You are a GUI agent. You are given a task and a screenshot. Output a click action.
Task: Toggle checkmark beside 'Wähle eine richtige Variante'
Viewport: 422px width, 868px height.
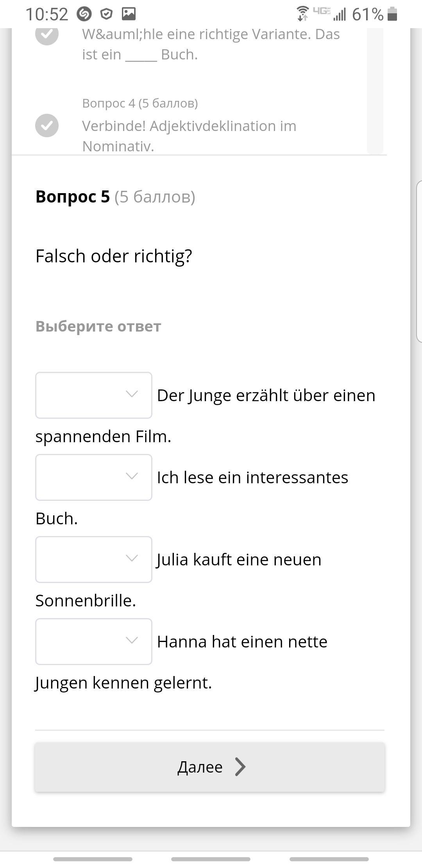pos(47,34)
